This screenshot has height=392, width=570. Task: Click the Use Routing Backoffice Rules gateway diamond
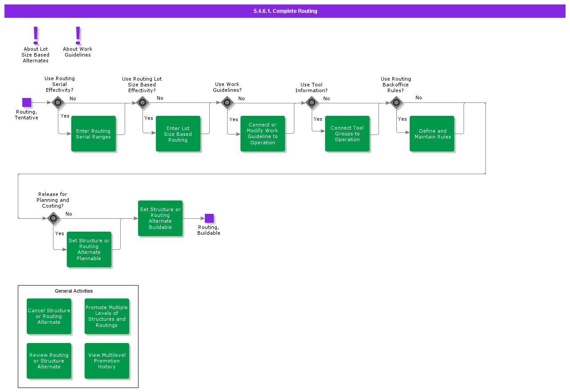pos(396,102)
